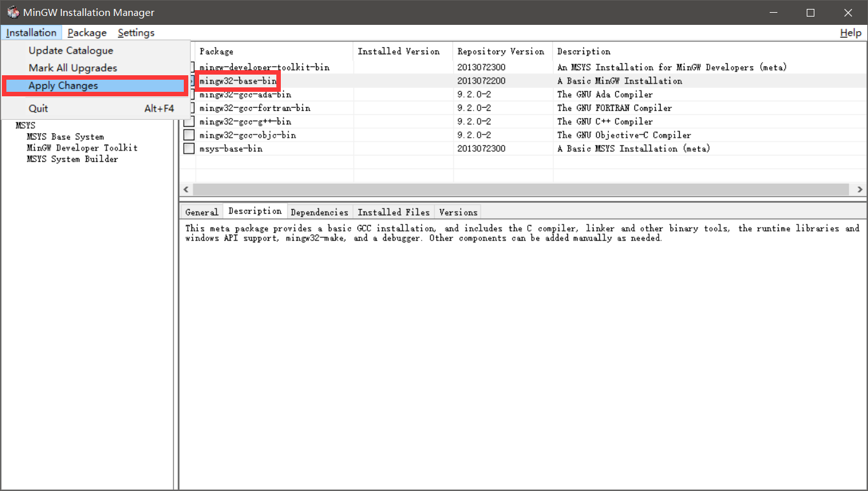Open the Package menu
This screenshot has width=868, height=491.
[87, 33]
